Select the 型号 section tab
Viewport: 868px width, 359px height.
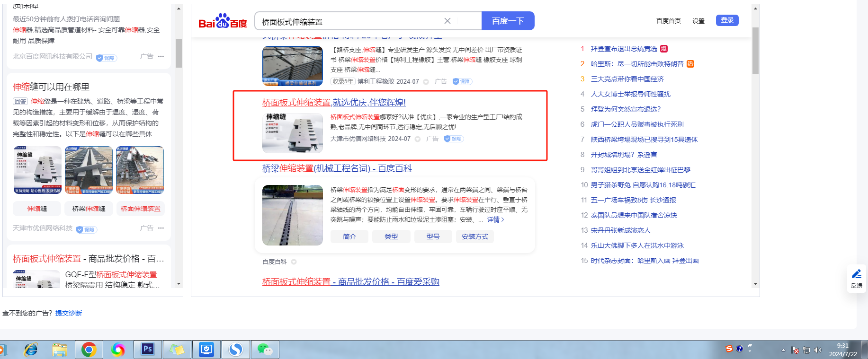(x=433, y=236)
